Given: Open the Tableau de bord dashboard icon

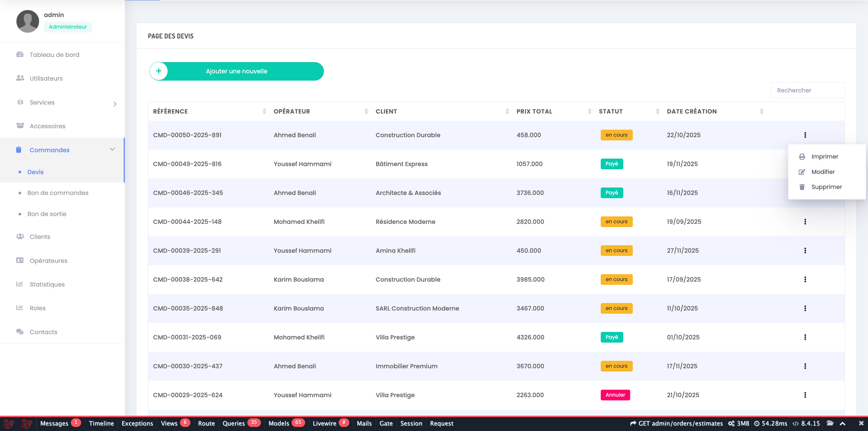Looking at the screenshot, I should pyautogui.click(x=20, y=55).
